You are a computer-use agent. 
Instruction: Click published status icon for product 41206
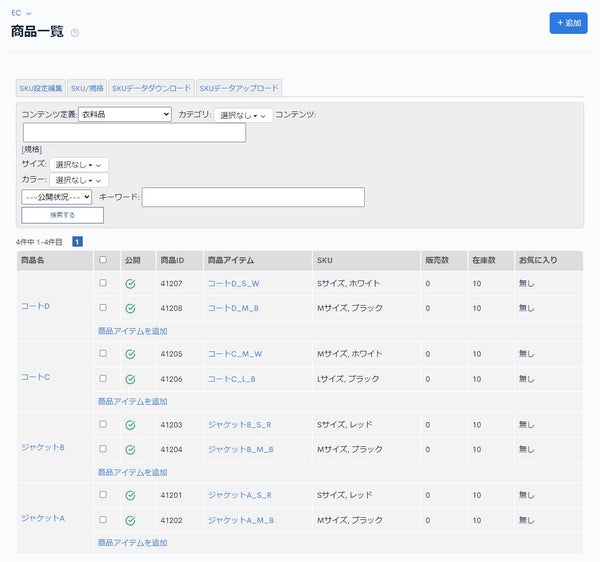(x=130, y=379)
